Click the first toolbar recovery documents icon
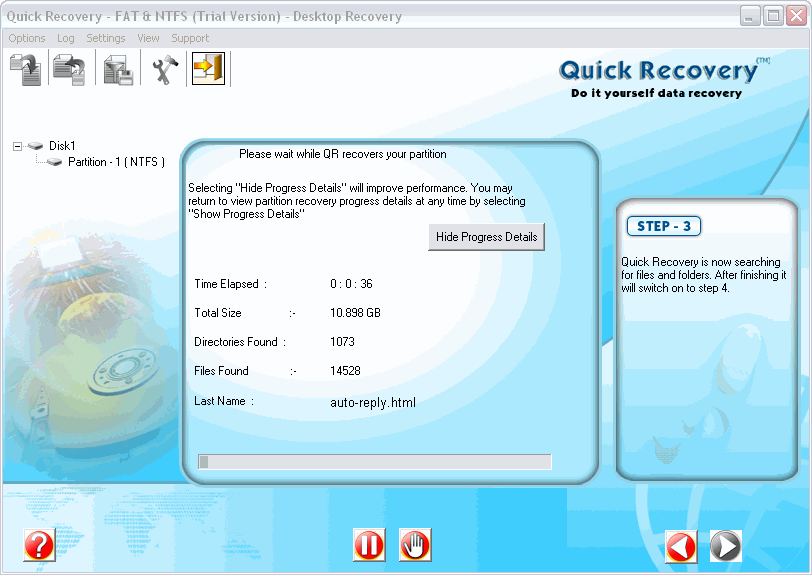The width and height of the screenshot is (812, 575). 25,69
